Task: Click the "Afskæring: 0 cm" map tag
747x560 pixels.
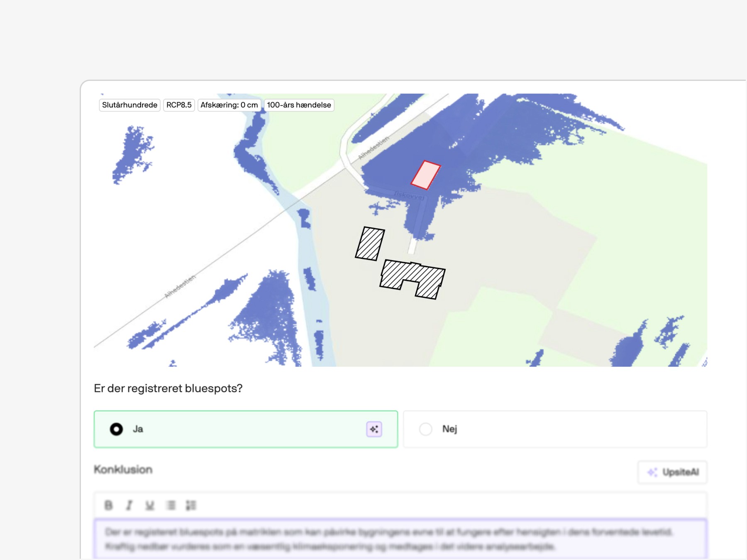Action: pyautogui.click(x=229, y=105)
